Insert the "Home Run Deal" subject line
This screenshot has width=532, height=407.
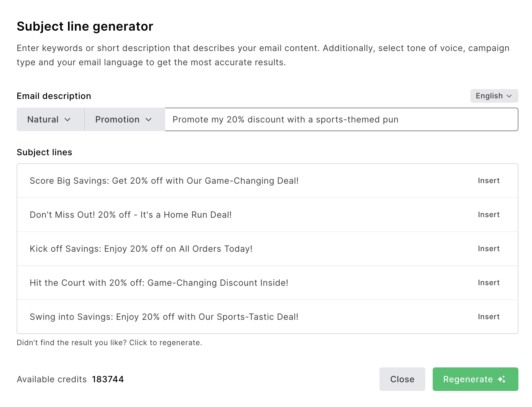[488, 215]
